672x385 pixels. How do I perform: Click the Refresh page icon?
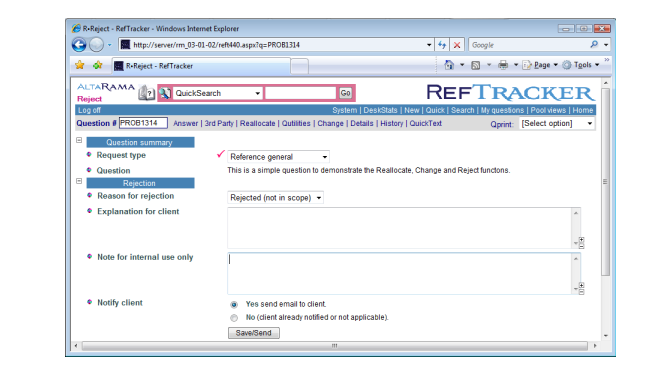click(442, 45)
